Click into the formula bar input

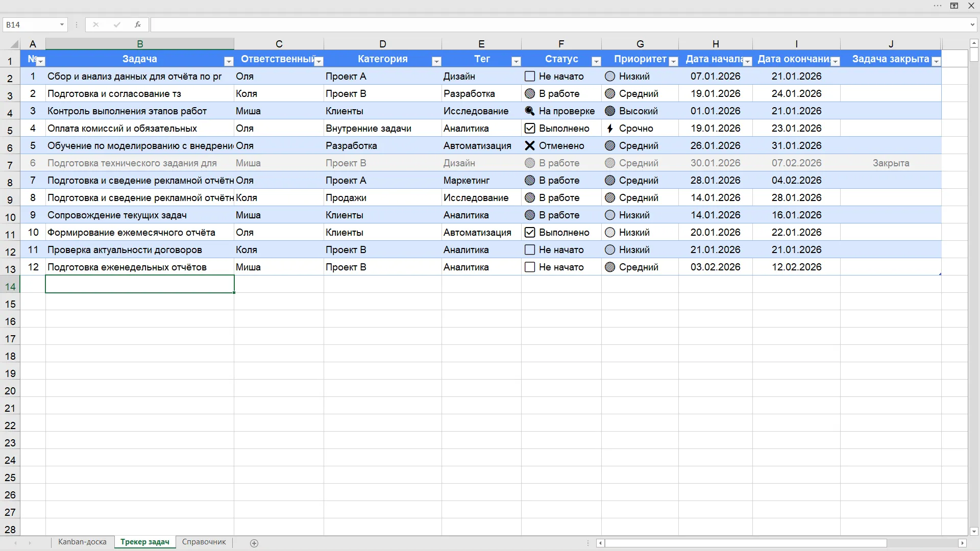coord(559,24)
